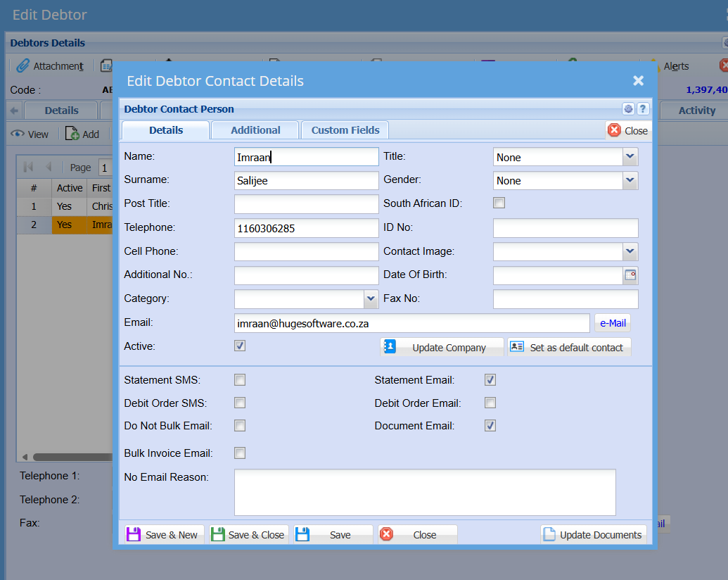Open the Category dropdown arrow
The image size is (728, 580).
[x=371, y=299]
